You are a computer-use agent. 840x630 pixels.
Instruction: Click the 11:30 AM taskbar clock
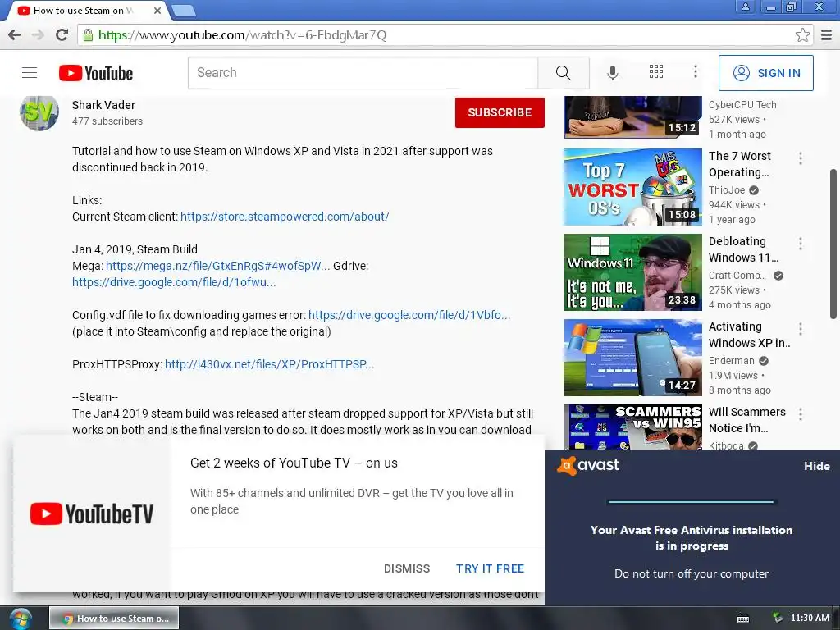pos(810,619)
